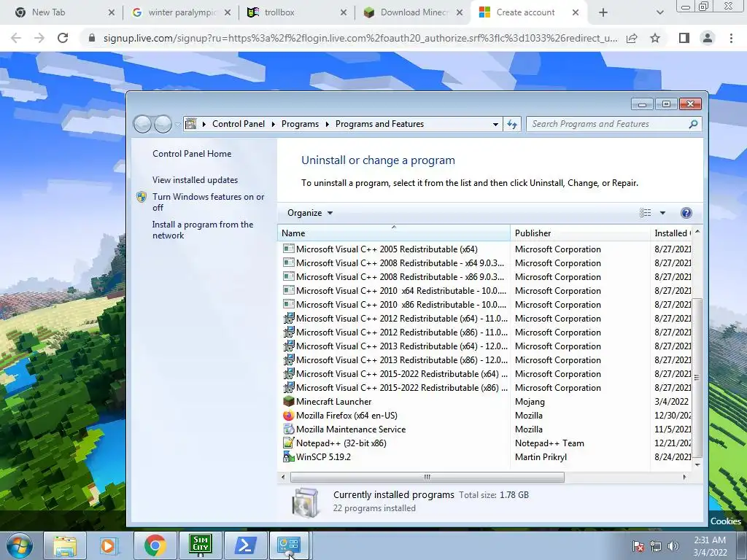Click the Programs breadcrumb

300,124
